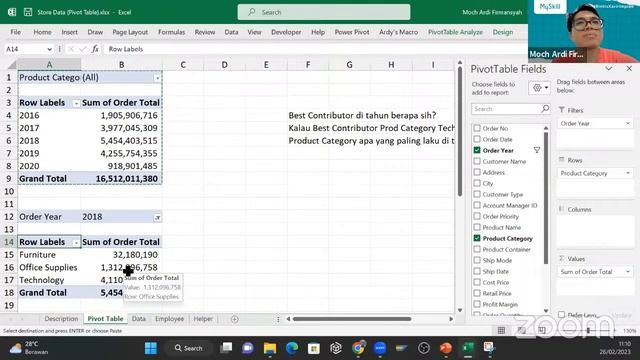Open Microsoft Edge from taskbar

(x=292, y=348)
